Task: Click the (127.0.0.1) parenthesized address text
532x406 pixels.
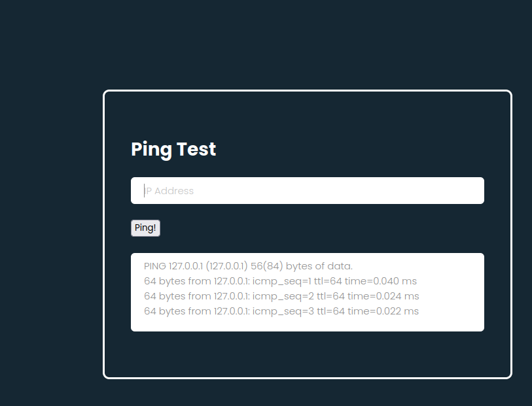Action: [x=226, y=266]
